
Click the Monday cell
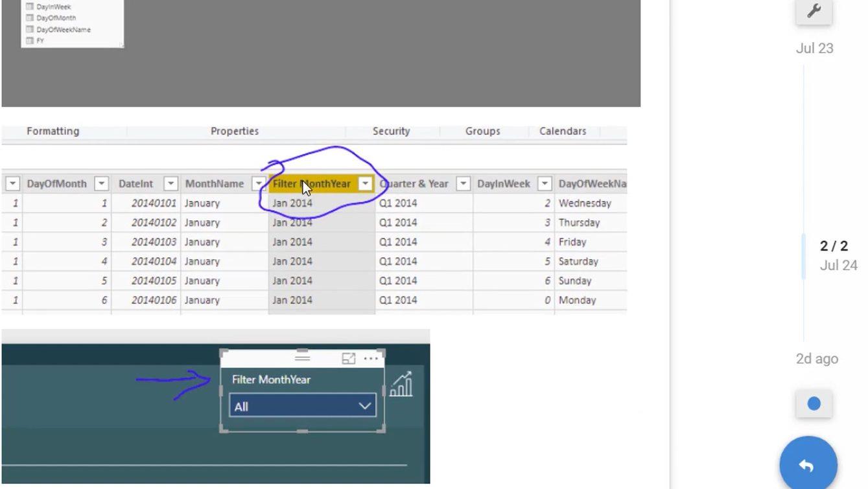(591, 301)
